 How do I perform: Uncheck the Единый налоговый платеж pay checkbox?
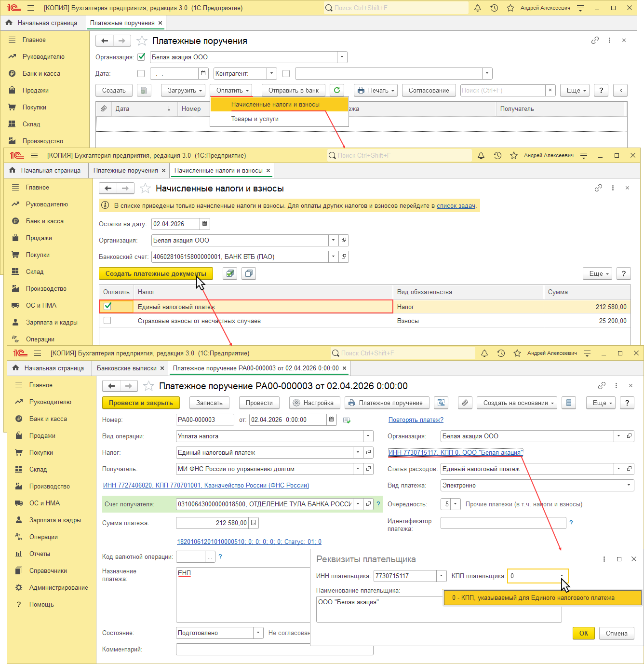[x=107, y=306]
